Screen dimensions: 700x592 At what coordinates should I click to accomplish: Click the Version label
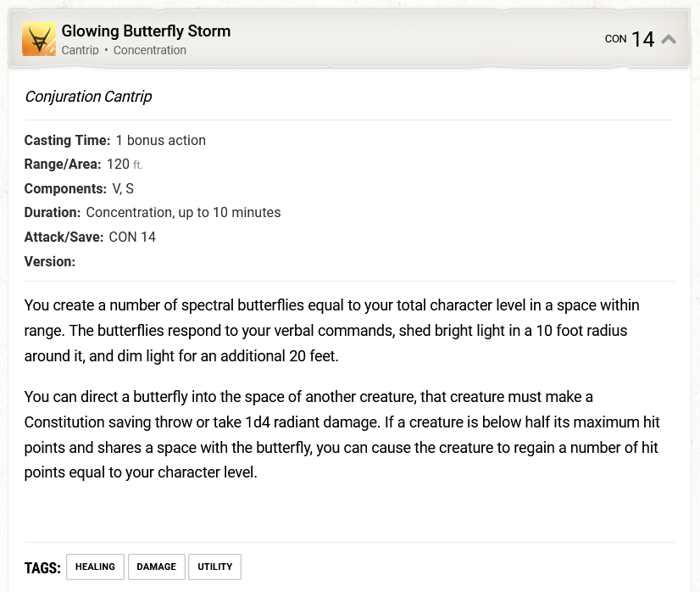(x=50, y=262)
